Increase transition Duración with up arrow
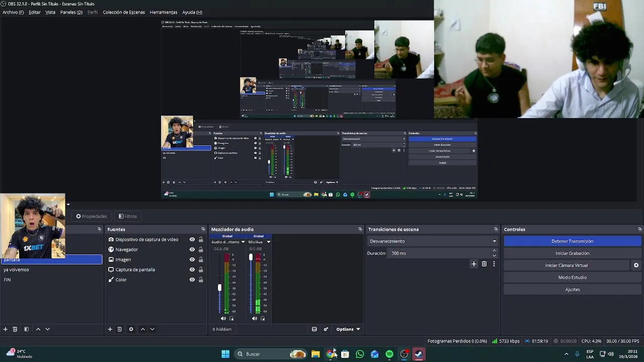The width and height of the screenshot is (644, 362). (494, 251)
